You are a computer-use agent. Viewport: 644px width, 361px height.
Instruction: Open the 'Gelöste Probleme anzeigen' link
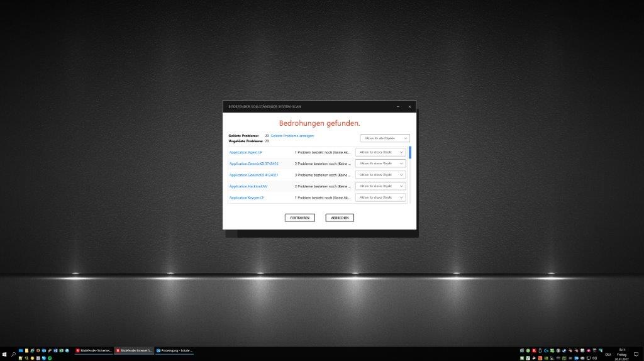(x=292, y=136)
